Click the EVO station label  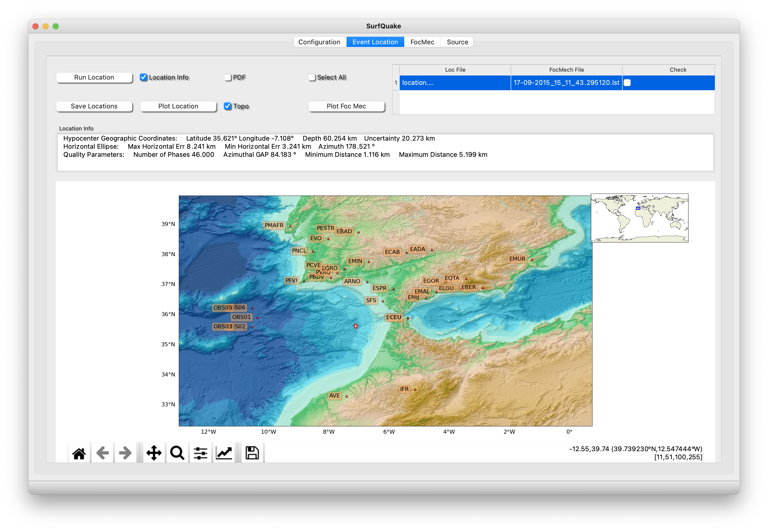click(x=316, y=238)
